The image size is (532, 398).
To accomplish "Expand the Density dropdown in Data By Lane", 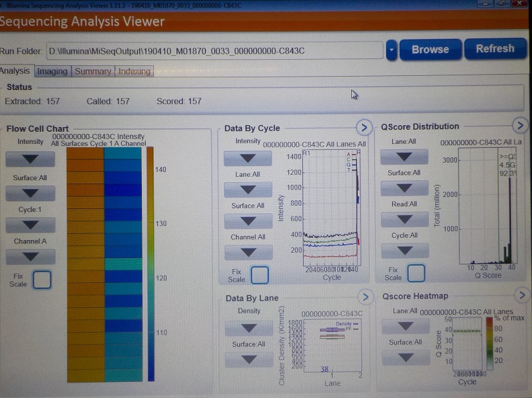I will 249,328.
